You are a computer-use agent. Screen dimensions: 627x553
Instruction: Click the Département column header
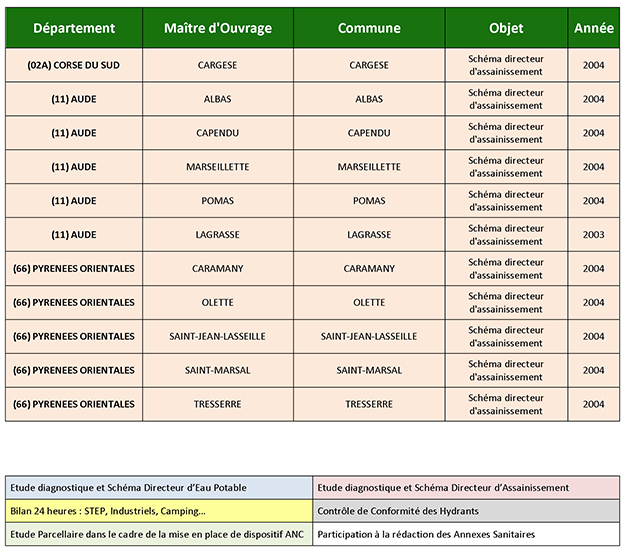pos(74,28)
